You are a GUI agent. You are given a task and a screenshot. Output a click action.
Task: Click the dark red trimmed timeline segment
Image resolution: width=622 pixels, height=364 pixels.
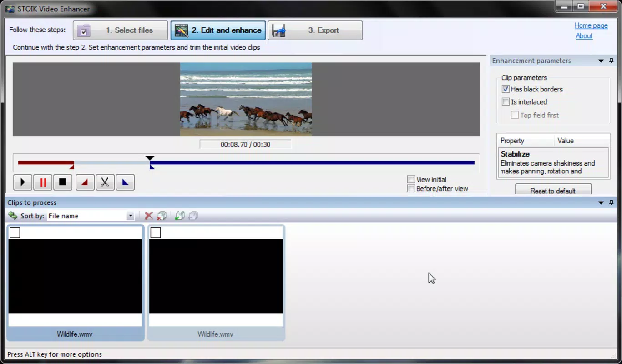point(46,162)
